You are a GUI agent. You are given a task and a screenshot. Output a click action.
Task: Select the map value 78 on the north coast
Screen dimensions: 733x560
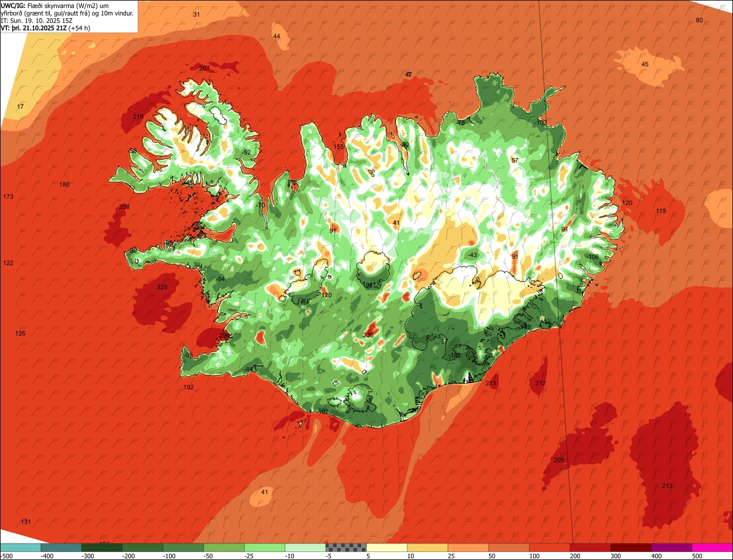(461, 123)
